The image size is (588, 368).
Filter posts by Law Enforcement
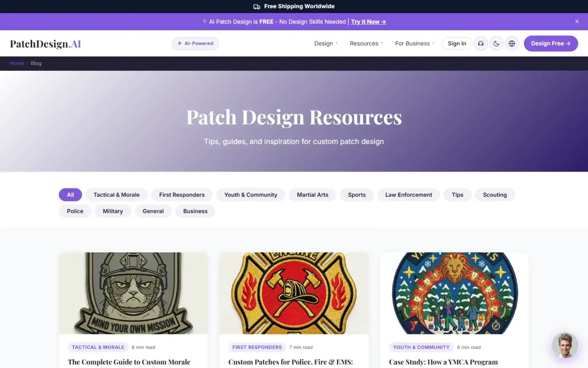coord(409,195)
